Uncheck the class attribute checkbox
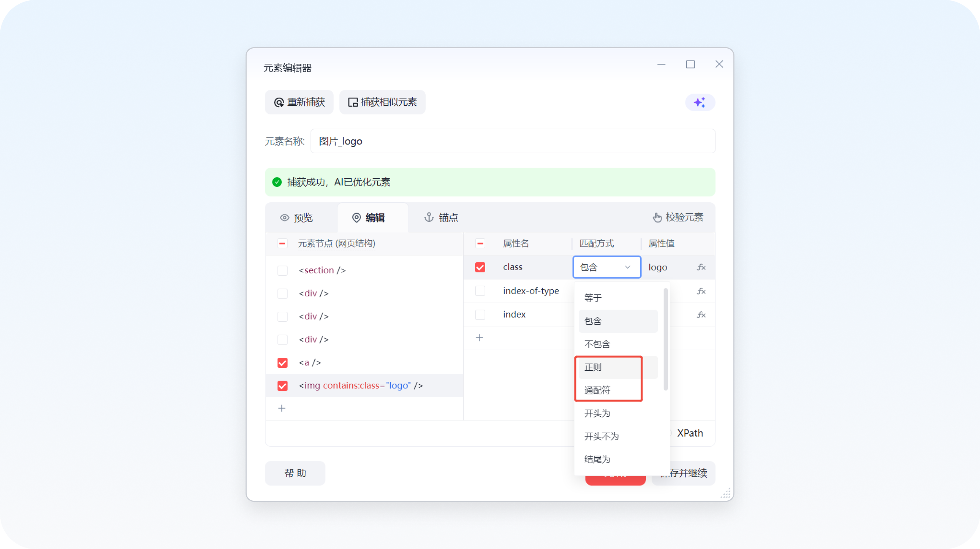Screen dimensions: 980x549 pos(480,267)
